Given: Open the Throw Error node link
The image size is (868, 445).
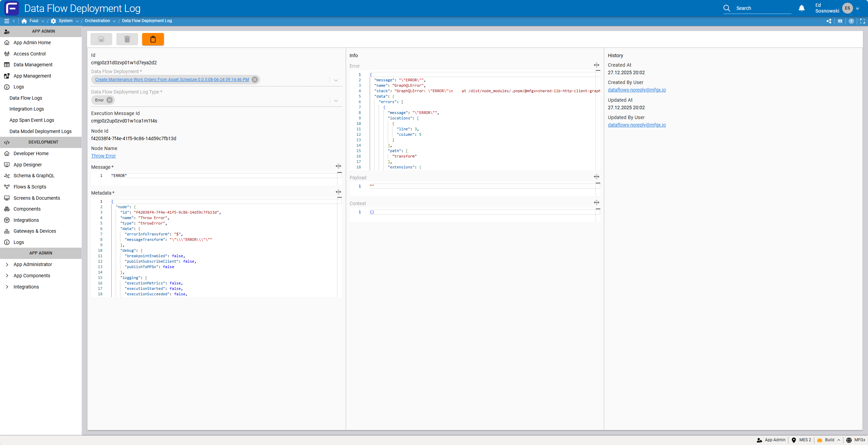Looking at the screenshot, I should click(x=103, y=156).
